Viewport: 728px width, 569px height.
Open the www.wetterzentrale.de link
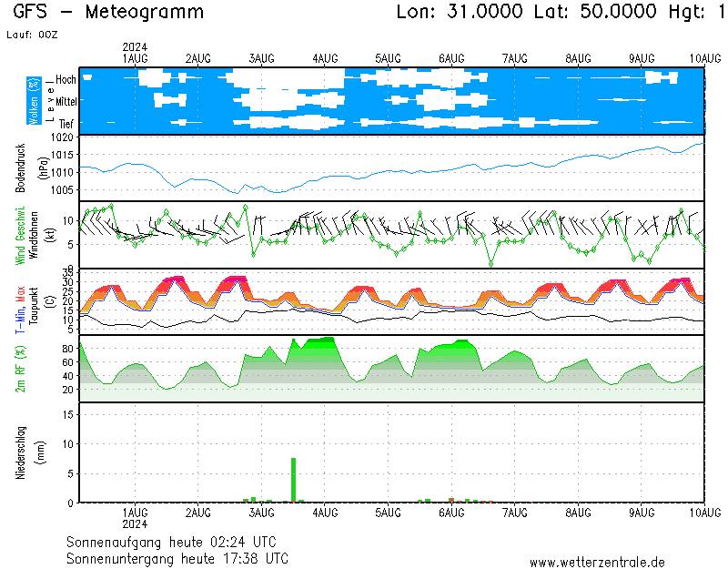pos(596,562)
